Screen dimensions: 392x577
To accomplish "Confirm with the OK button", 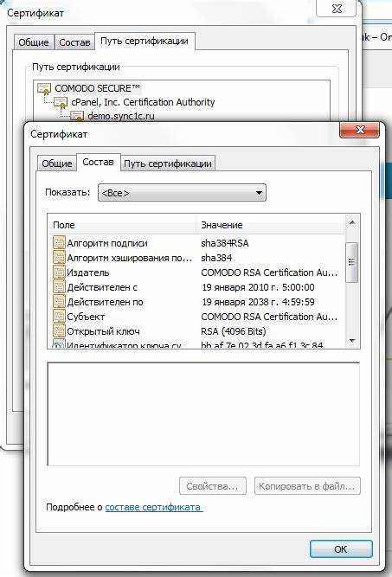I will [341, 549].
